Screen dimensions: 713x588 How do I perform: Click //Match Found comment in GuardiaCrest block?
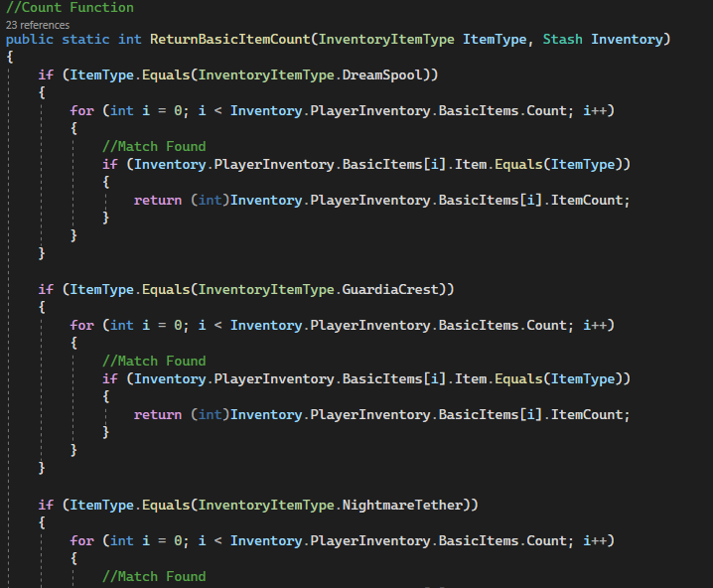click(154, 362)
